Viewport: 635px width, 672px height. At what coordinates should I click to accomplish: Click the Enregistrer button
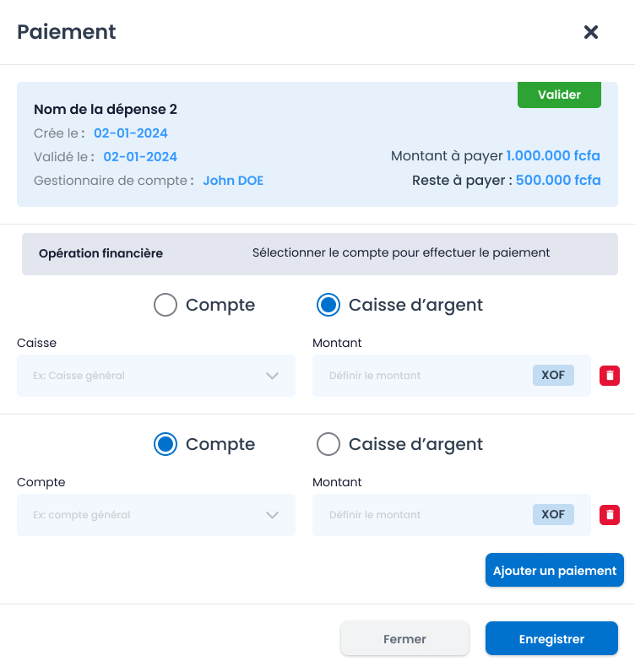click(551, 638)
